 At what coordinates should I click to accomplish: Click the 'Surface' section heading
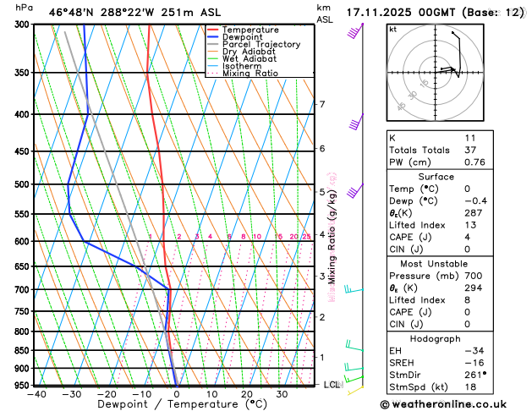(436, 177)
